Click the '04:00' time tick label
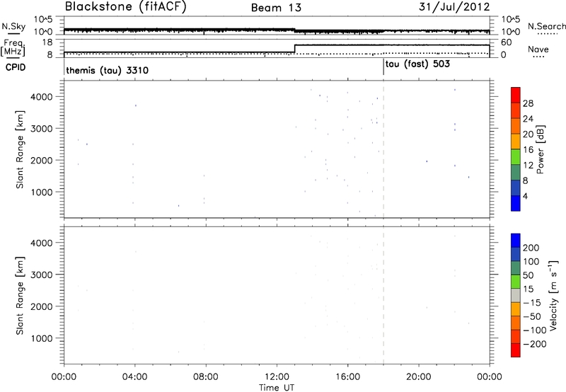The height and width of the screenshot is (392, 566). click(x=134, y=377)
